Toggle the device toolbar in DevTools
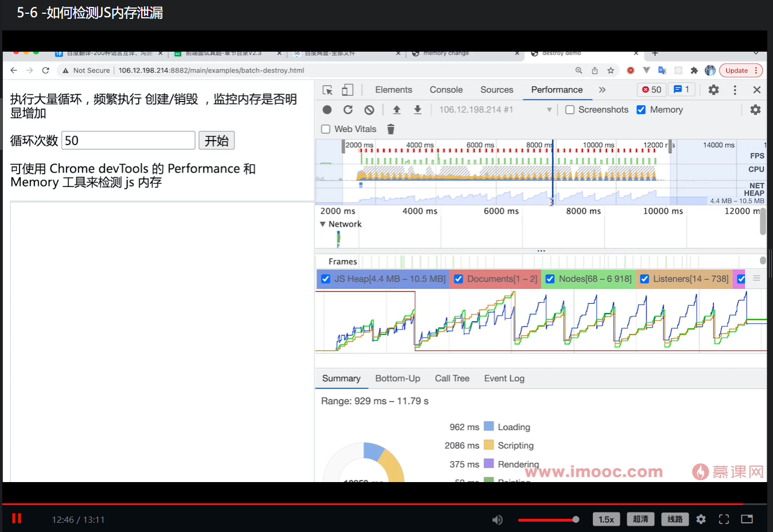This screenshot has height=532, width=773. pos(347,90)
